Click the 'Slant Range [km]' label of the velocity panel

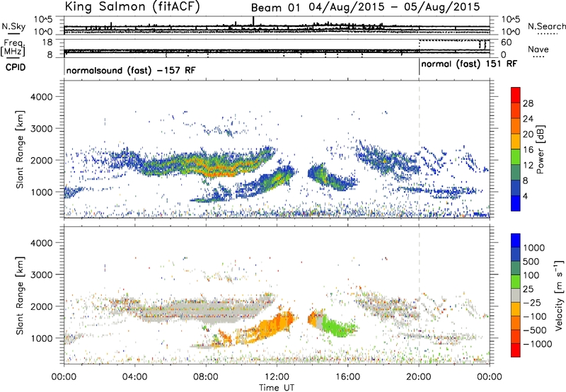tap(20, 295)
